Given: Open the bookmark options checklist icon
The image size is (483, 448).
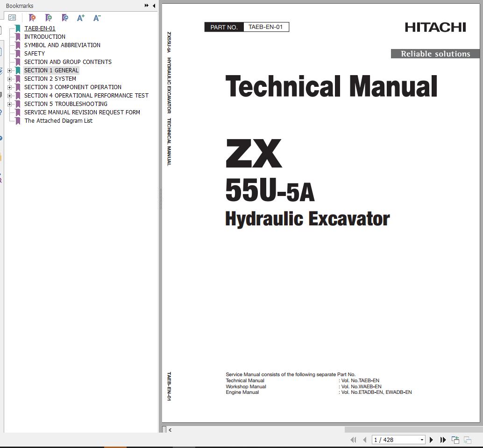Looking at the screenshot, I should click(x=12, y=18).
